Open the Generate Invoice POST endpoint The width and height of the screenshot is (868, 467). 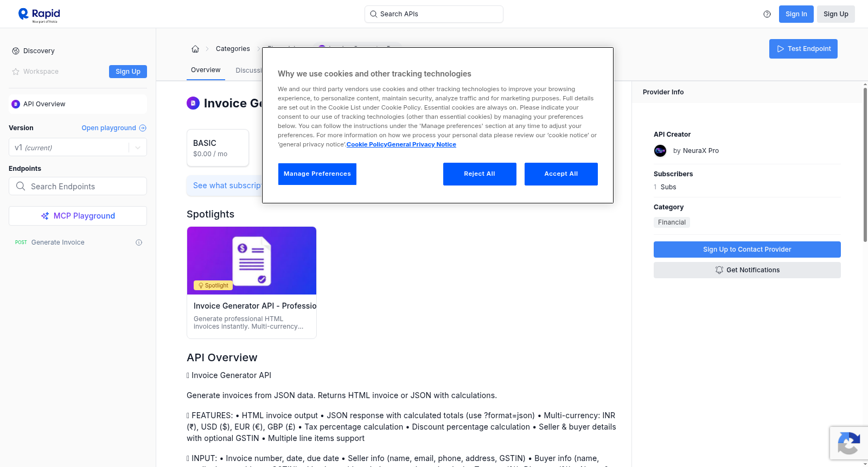[78, 242]
